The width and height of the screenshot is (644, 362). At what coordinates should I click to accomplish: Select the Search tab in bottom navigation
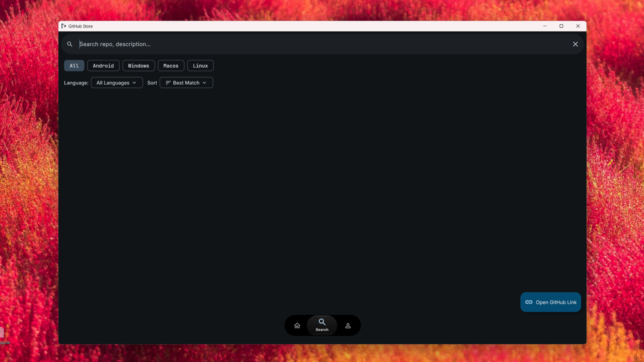click(322, 326)
